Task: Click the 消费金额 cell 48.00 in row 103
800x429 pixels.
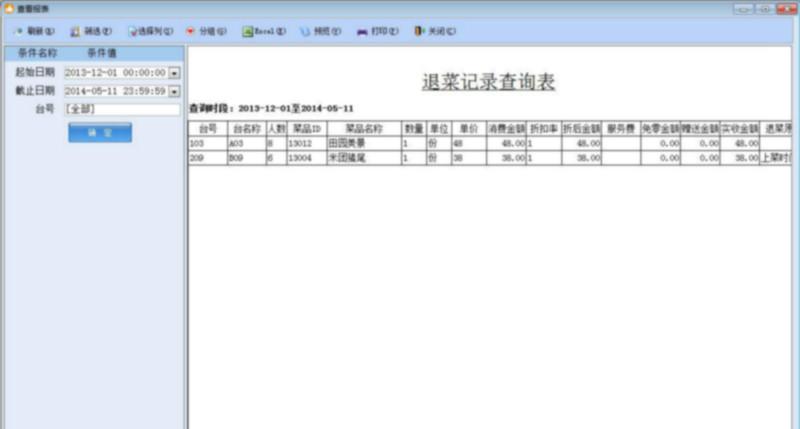Action: point(506,143)
